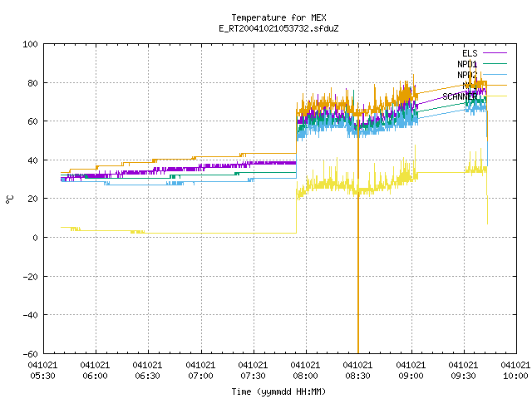Click the y-axis value 40
This screenshot has height=399, width=532.
tap(32, 160)
